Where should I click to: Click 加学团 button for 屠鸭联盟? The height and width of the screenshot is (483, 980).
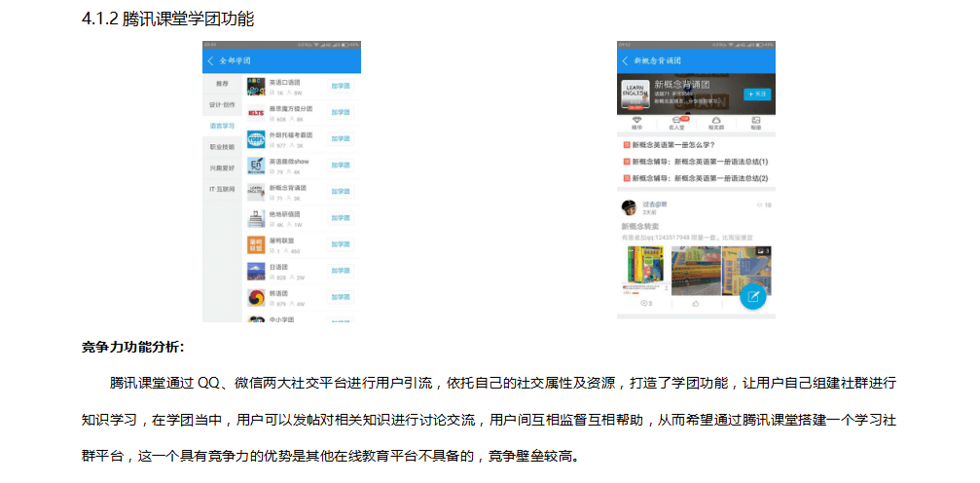click(x=341, y=244)
